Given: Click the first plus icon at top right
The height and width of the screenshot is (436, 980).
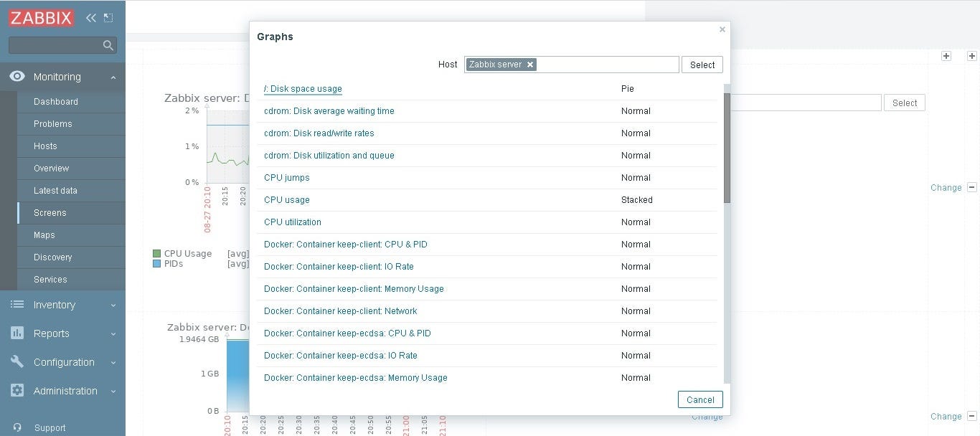Looking at the screenshot, I should [946, 56].
